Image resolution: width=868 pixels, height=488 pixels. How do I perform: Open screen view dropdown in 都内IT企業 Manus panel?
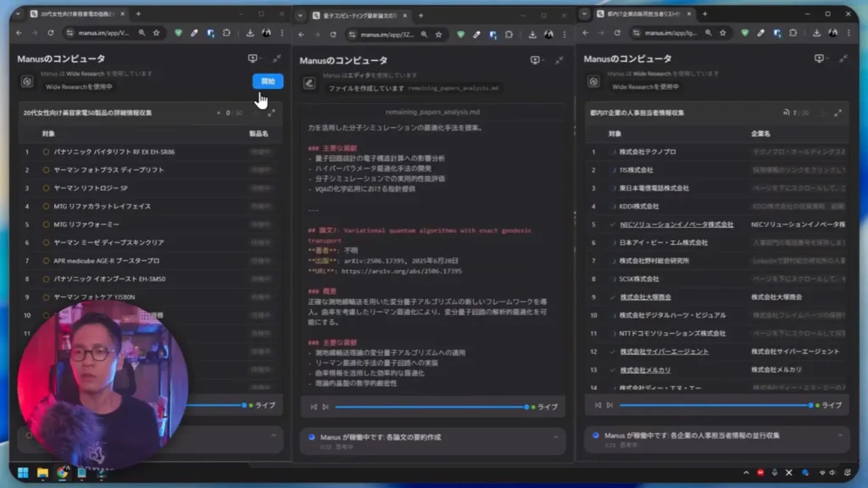coord(821,58)
